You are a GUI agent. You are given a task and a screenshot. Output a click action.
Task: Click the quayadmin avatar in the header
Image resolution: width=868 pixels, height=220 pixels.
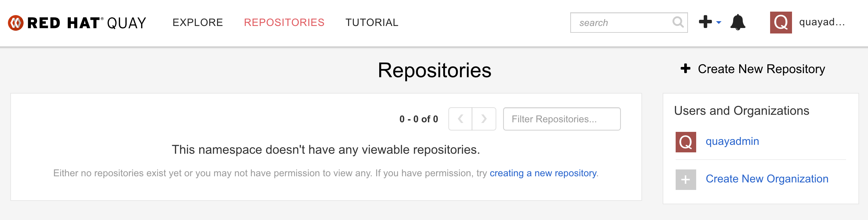(781, 23)
